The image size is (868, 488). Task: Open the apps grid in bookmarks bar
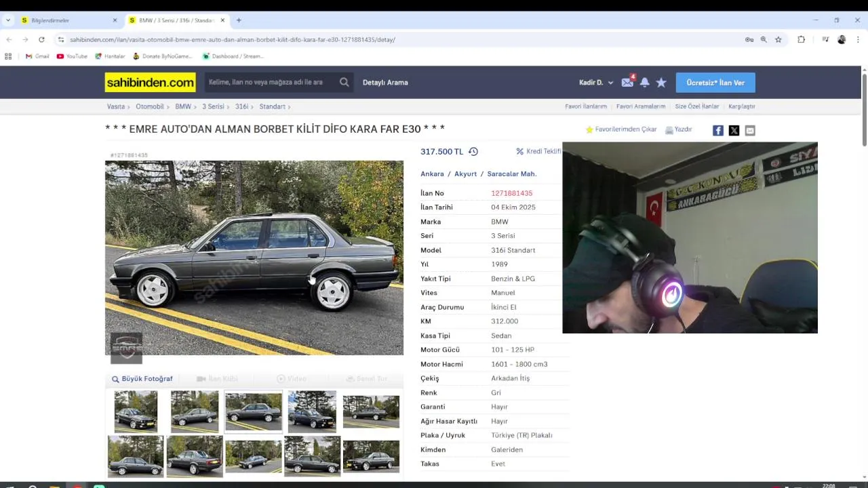pyautogui.click(x=8, y=56)
